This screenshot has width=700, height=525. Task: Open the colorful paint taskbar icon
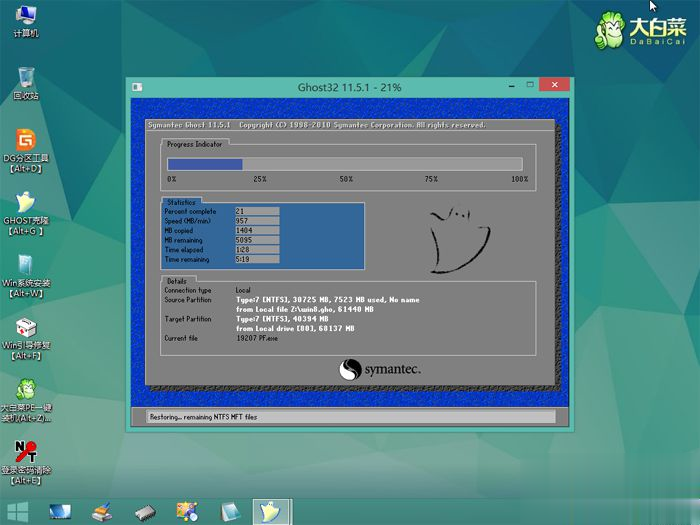tap(187, 512)
